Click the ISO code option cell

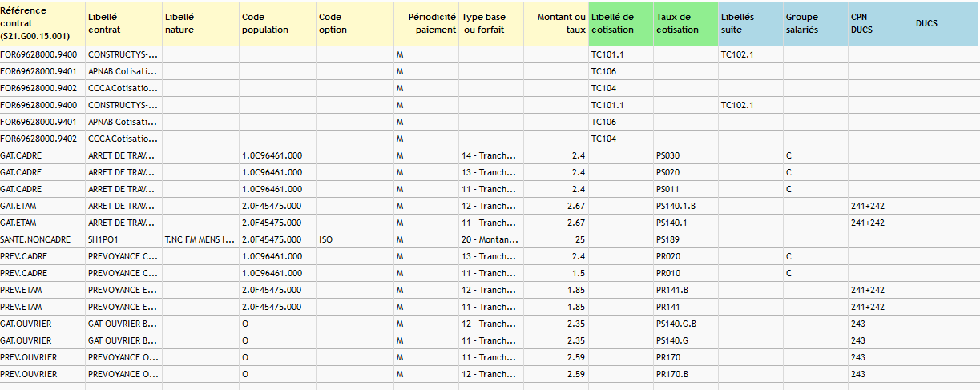point(355,239)
